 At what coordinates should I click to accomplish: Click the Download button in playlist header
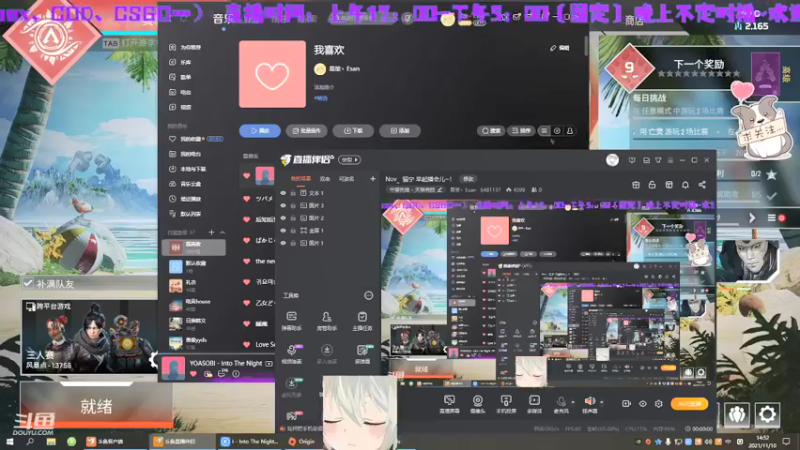353,131
